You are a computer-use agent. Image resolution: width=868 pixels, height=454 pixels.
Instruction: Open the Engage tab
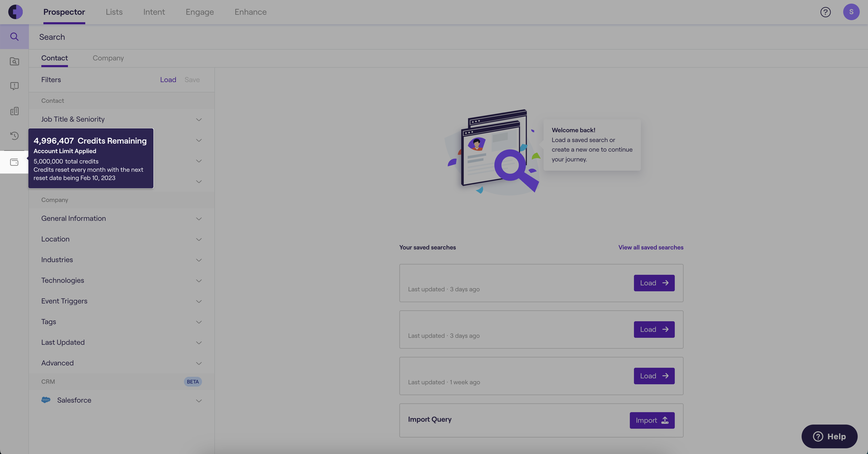pyautogui.click(x=199, y=12)
